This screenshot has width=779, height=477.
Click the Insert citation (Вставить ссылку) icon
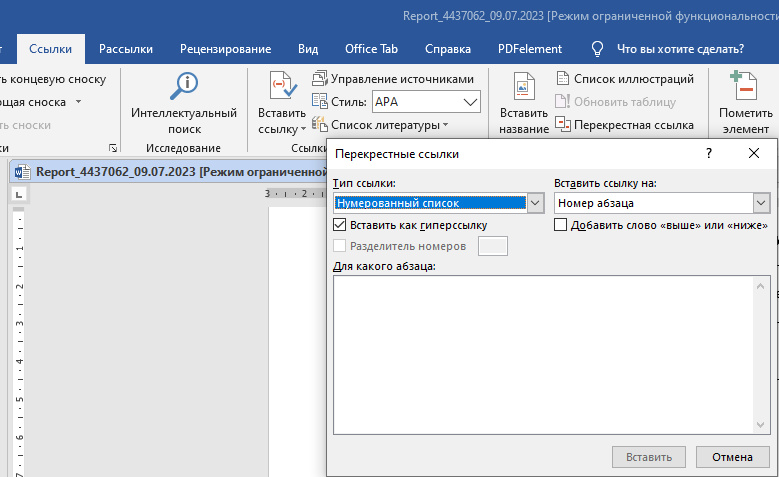pyautogui.click(x=282, y=88)
